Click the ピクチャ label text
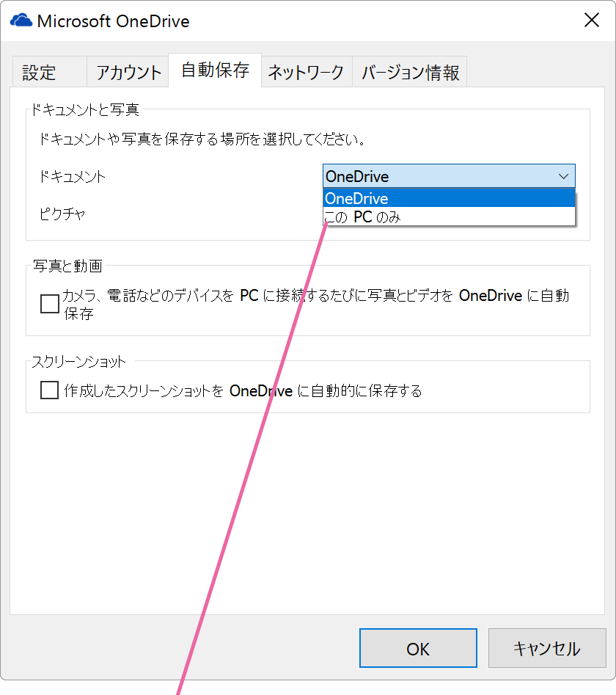The height and width of the screenshot is (695, 616). coord(62,214)
